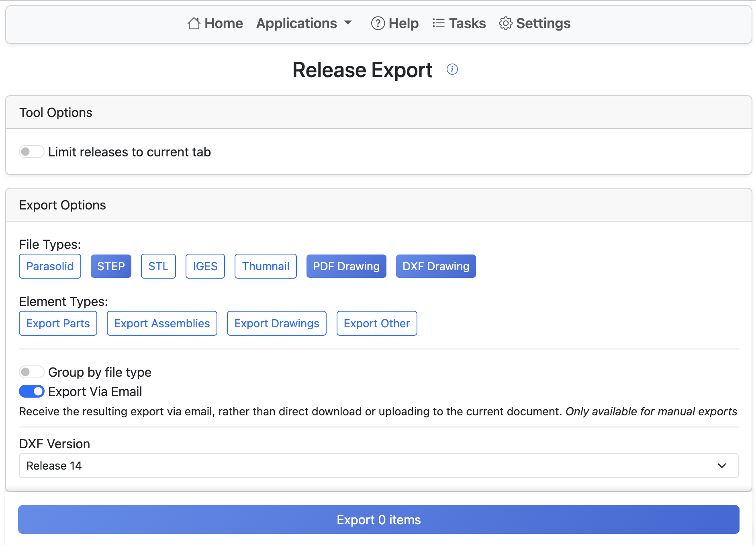756x546 pixels.
Task: Select the IGES file type
Action: pos(205,266)
